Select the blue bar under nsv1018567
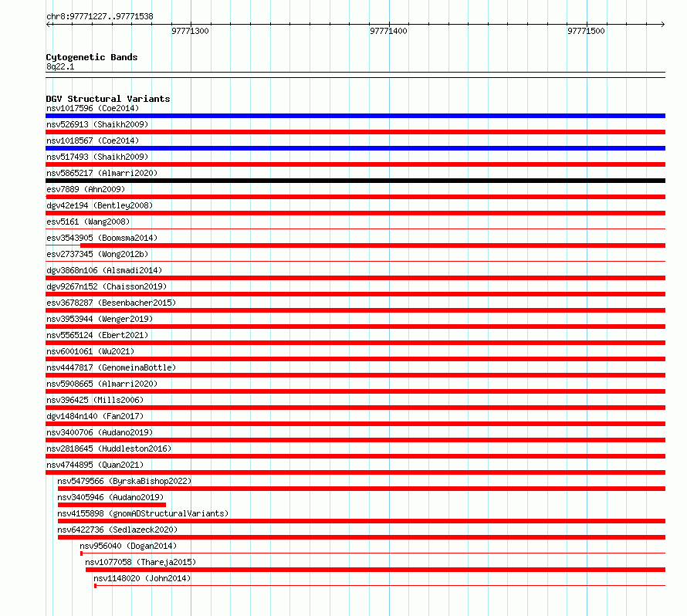The image size is (687, 616). tap(355, 148)
